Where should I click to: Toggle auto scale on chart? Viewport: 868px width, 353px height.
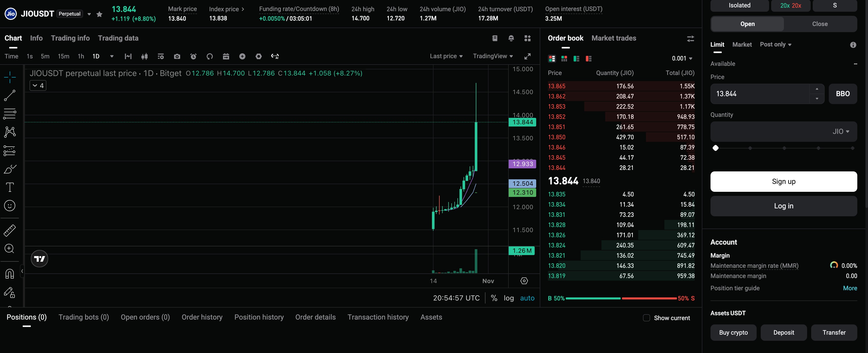[527, 298]
